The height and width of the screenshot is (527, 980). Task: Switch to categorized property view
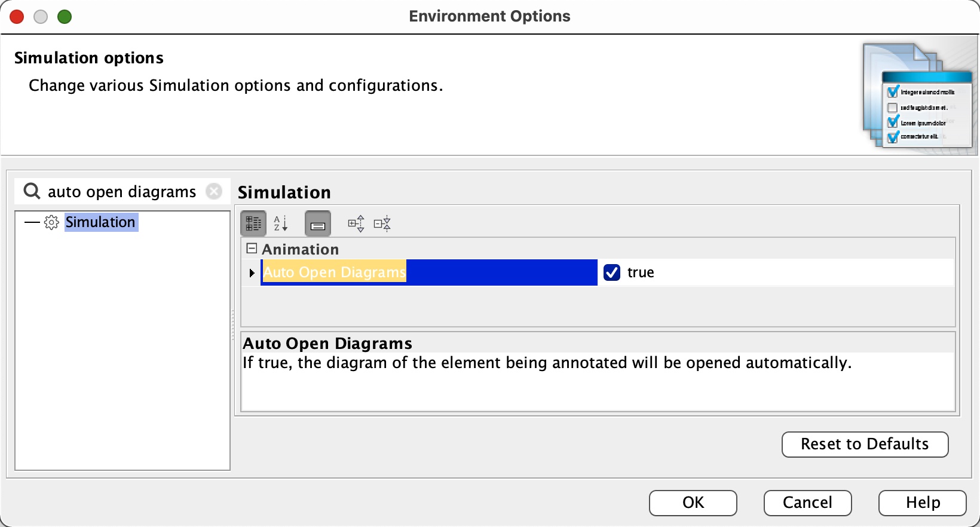[x=253, y=224]
